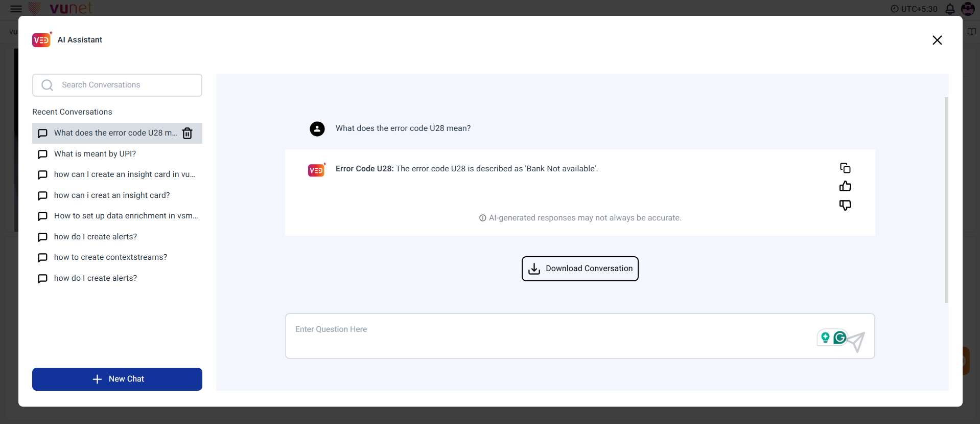The height and width of the screenshot is (424, 980).
Task: Copy the AI response to clipboard
Action: point(845,168)
